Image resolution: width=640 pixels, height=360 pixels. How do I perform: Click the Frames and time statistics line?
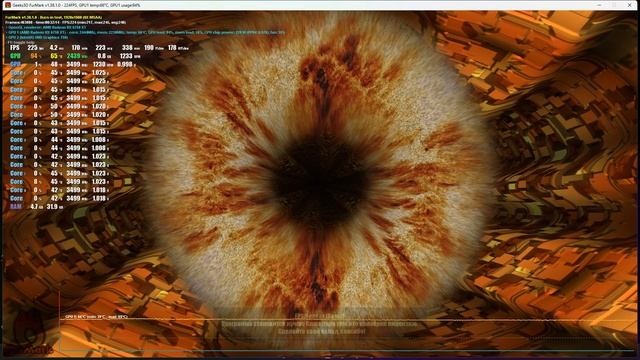(x=65, y=22)
